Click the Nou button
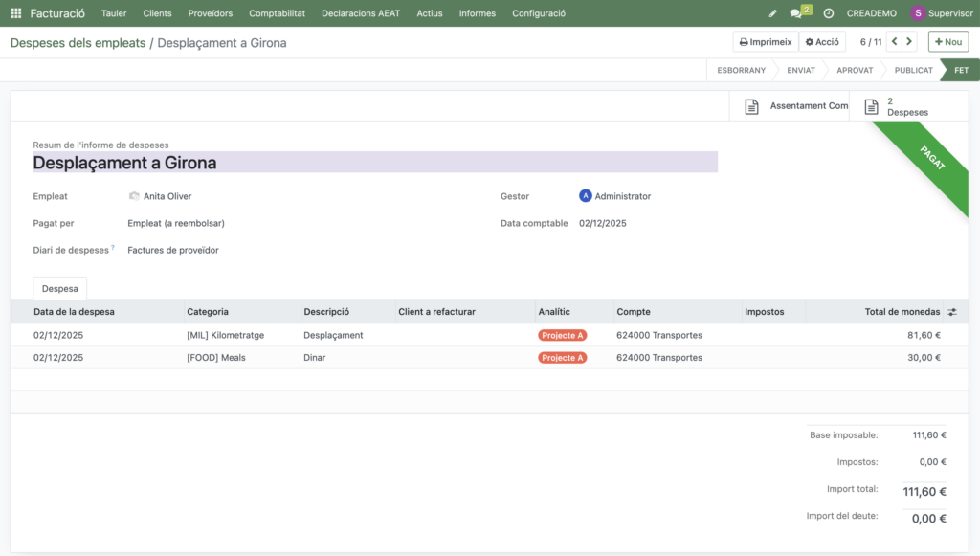The image size is (980, 556). pos(948,42)
